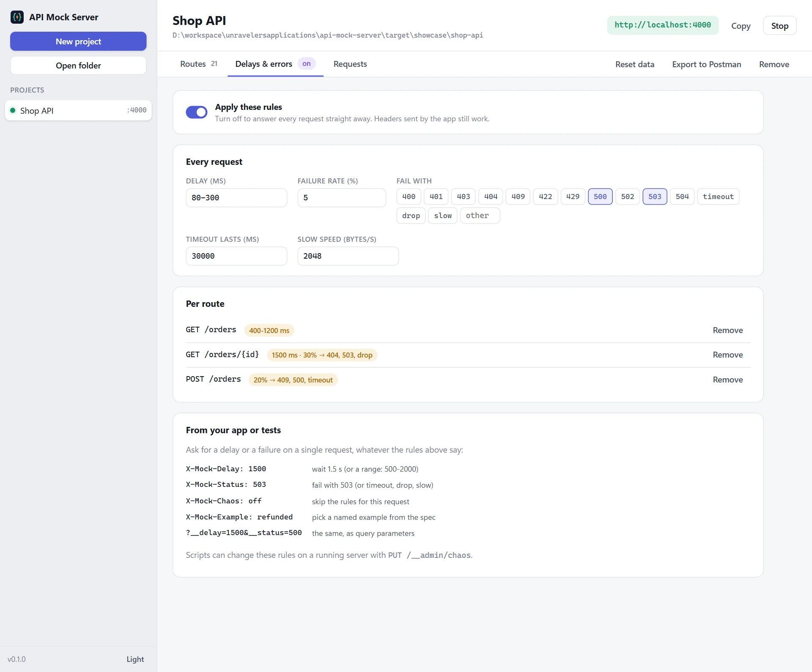Focus the Failure rate (%) input

342,198
